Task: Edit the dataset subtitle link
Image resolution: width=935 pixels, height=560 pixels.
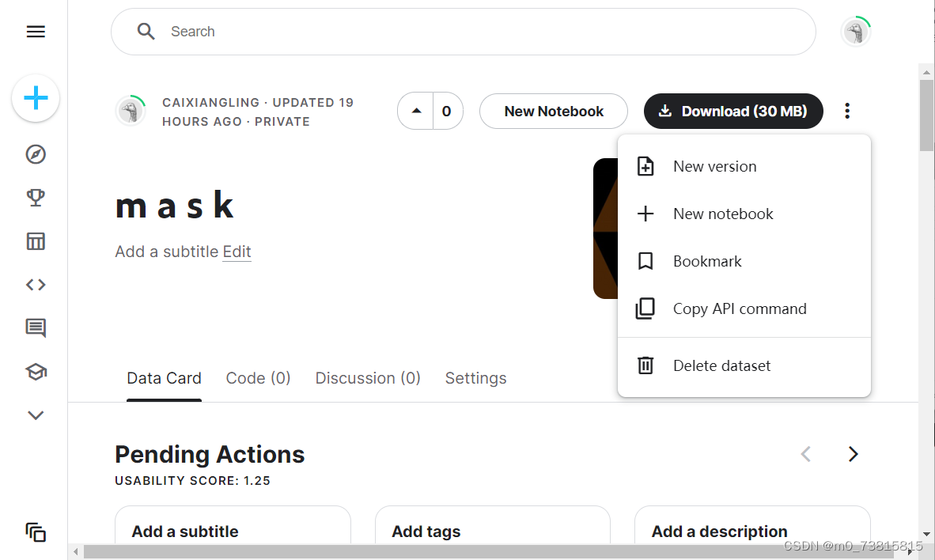Action: point(237,251)
